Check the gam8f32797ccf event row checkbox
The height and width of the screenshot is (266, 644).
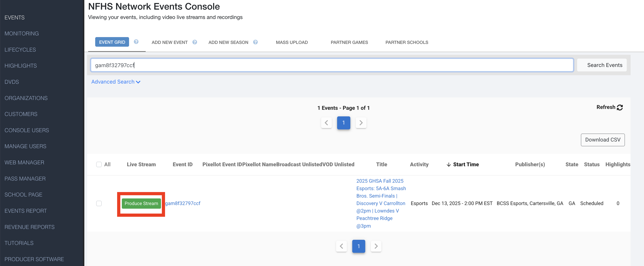[99, 203]
